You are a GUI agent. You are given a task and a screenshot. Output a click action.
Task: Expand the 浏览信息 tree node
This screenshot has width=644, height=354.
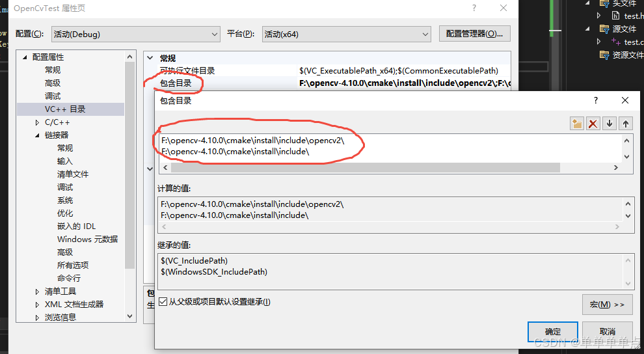tap(37, 318)
